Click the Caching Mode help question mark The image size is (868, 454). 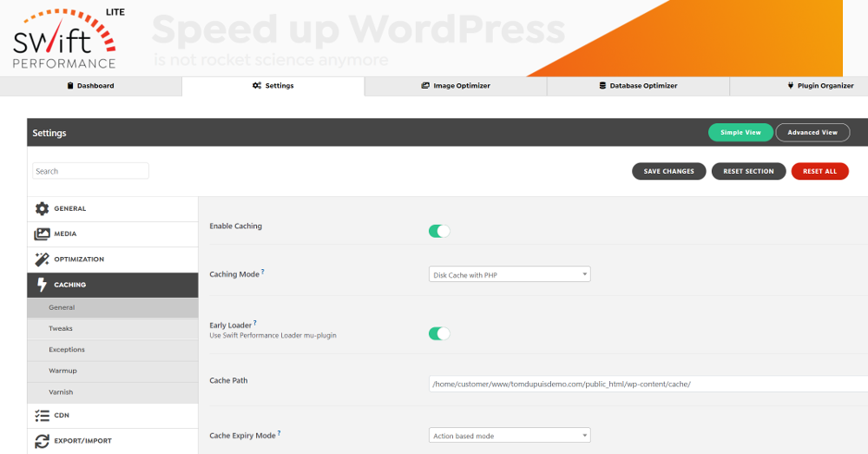point(263,272)
